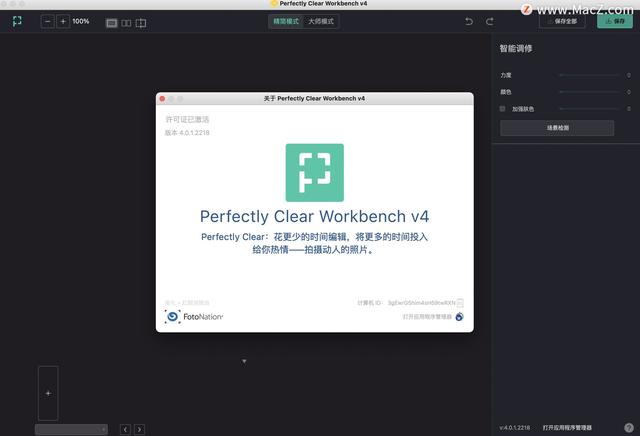
Task: Redo the last adjustment
Action: coord(489,21)
